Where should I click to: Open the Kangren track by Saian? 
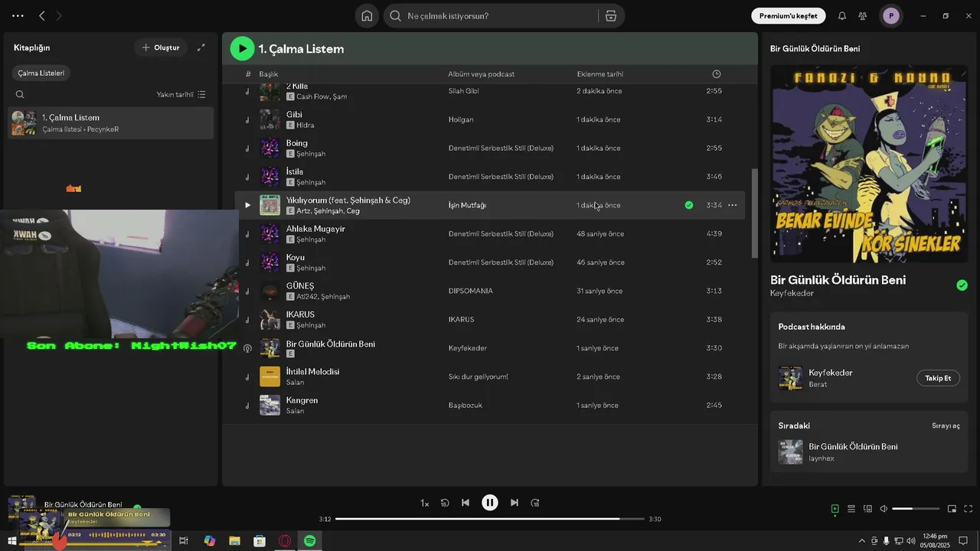(x=302, y=400)
